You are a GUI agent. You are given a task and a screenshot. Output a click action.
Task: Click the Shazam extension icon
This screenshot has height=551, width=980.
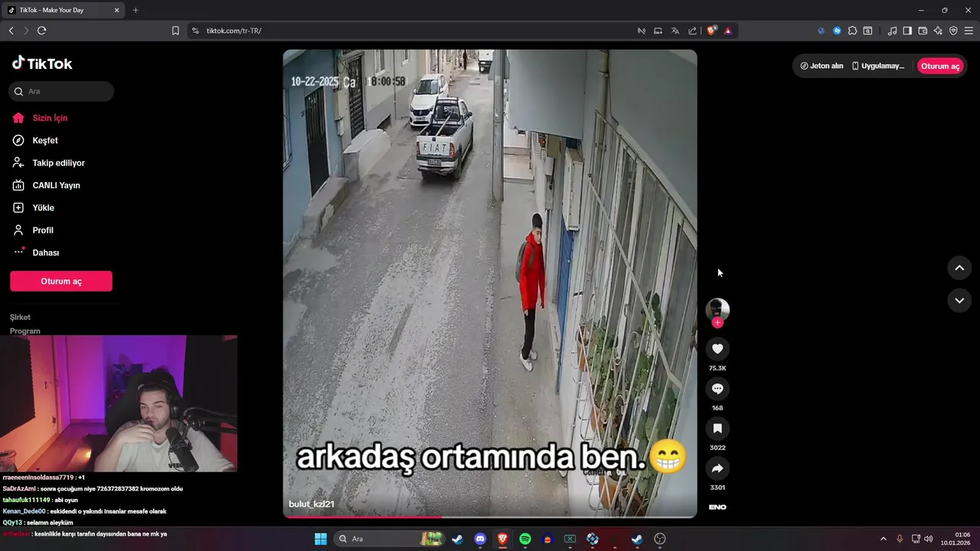pyautogui.click(x=837, y=31)
